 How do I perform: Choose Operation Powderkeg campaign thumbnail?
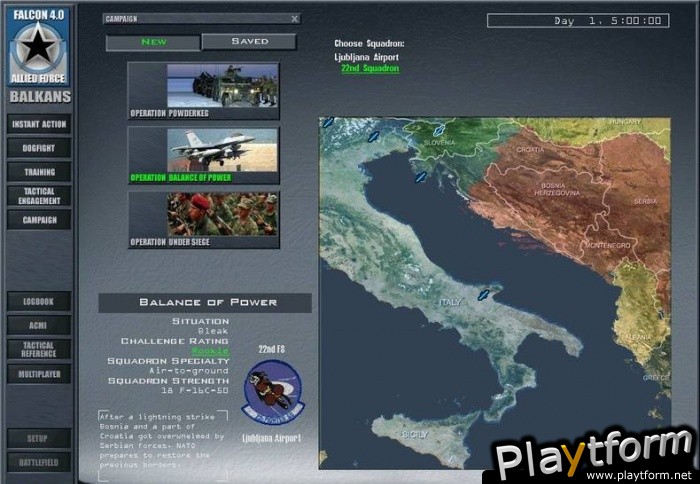pyautogui.click(x=204, y=91)
